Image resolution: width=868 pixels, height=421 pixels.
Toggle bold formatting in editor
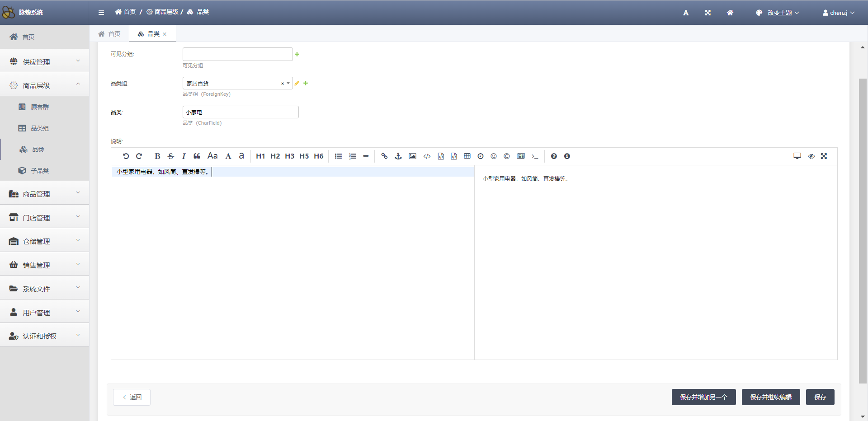[157, 156]
